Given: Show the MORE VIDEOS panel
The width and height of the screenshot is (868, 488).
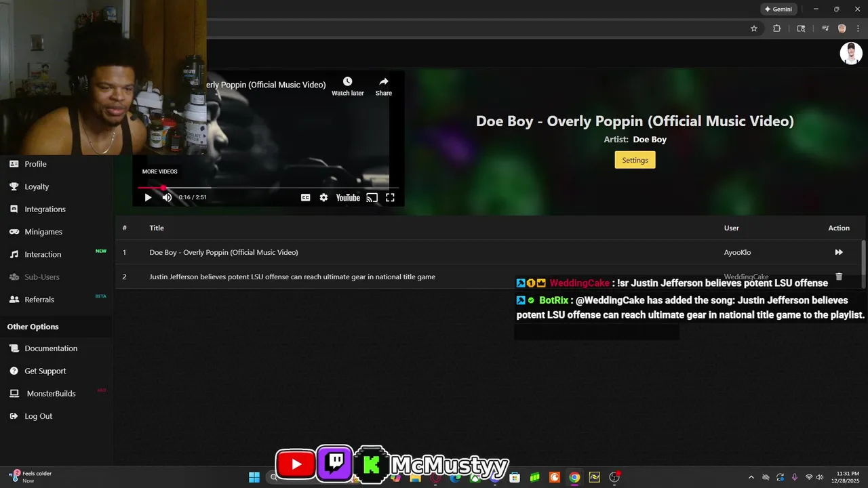Looking at the screenshot, I should click(160, 171).
